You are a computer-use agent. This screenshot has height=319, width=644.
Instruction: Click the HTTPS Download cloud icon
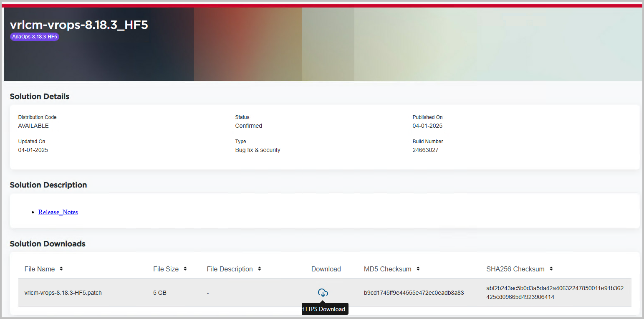323,293
